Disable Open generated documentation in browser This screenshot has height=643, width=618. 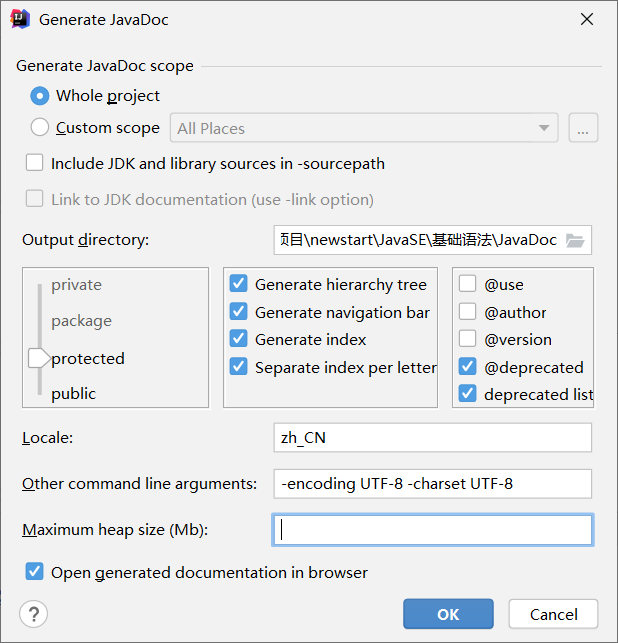click(35, 572)
